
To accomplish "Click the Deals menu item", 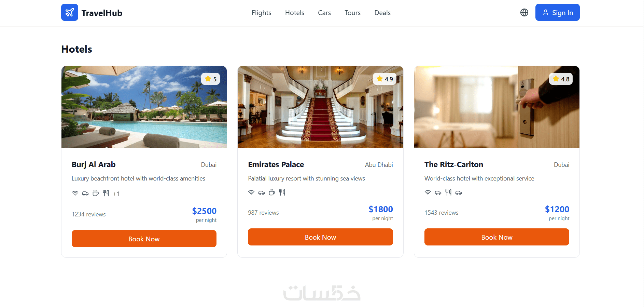I will 382,13.
